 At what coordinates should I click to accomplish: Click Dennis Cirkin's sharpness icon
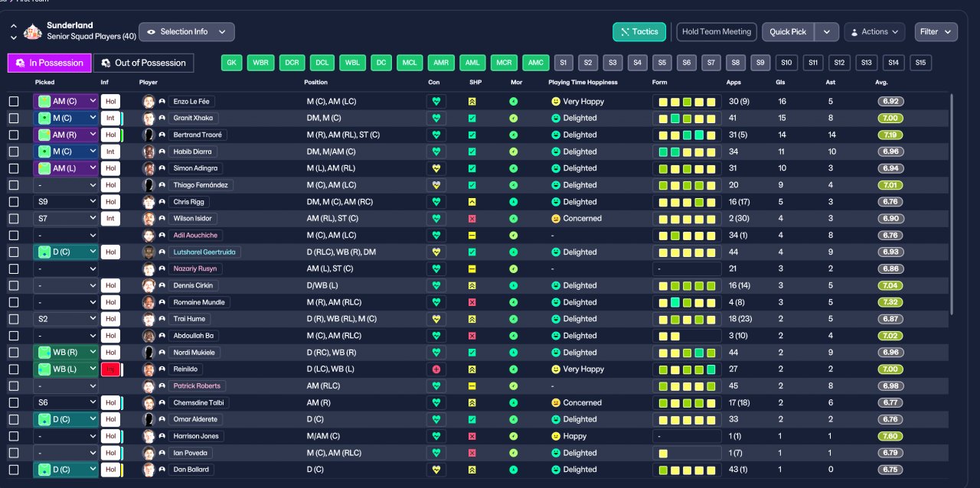[472, 285]
